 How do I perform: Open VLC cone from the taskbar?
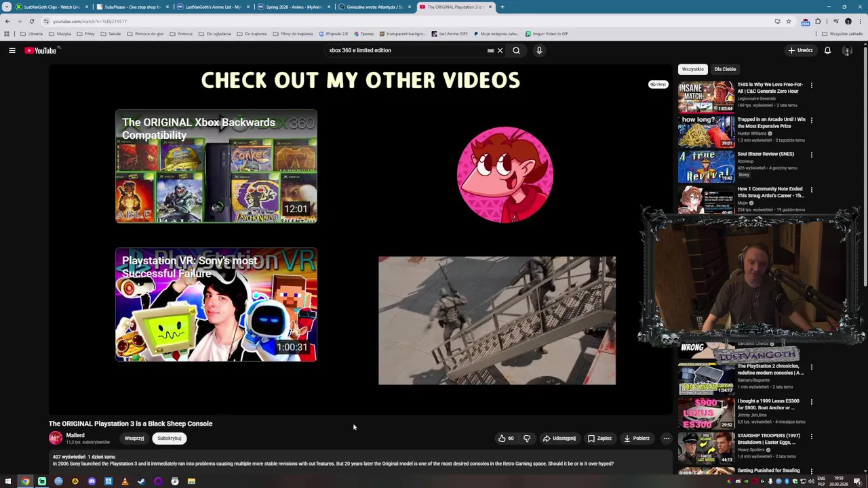tap(125, 481)
